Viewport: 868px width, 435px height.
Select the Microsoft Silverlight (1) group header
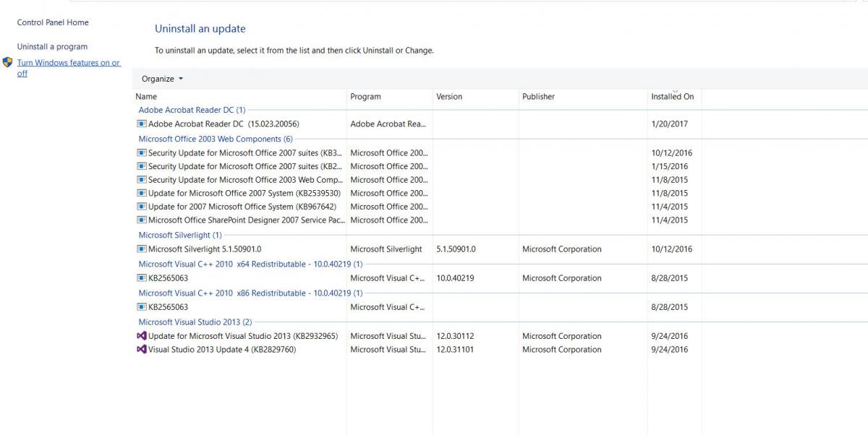[180, 235]
